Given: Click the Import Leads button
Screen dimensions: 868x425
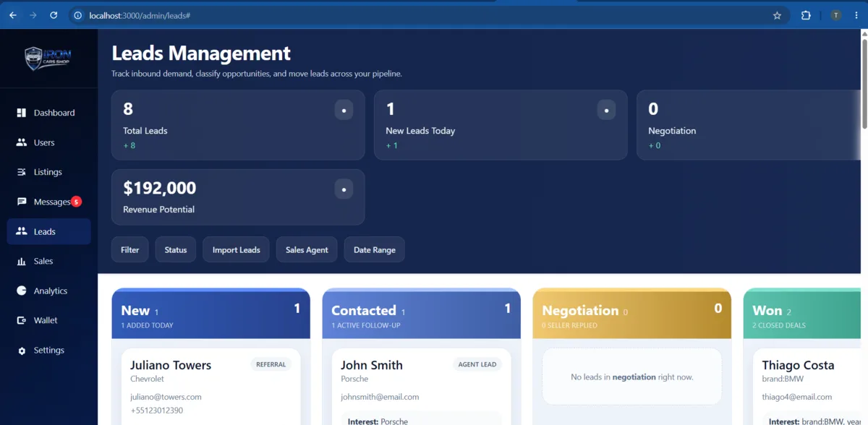Looking at the screenshot, I should (x=237, y=249).
